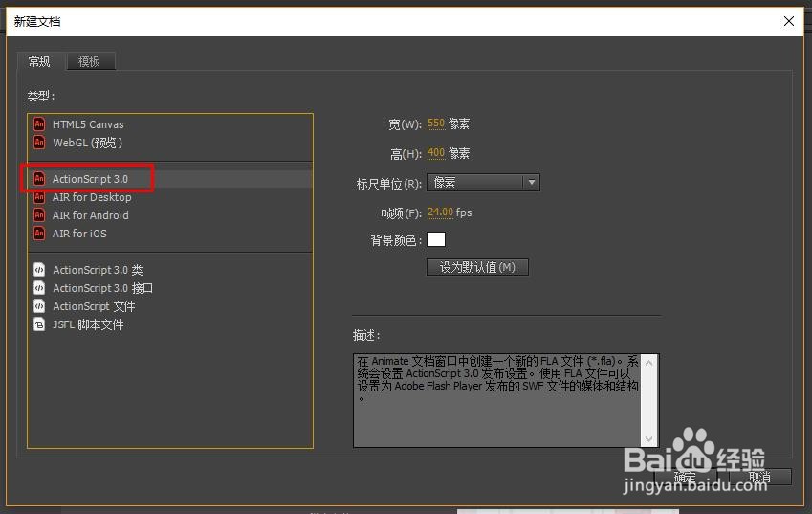Edit the frame rate value 24.00
This screenshot has width=812, height=514.
[440, 212]
